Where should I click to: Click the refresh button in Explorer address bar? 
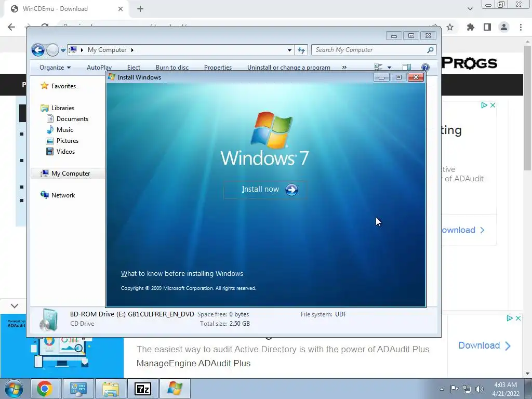tap(301, 50)
